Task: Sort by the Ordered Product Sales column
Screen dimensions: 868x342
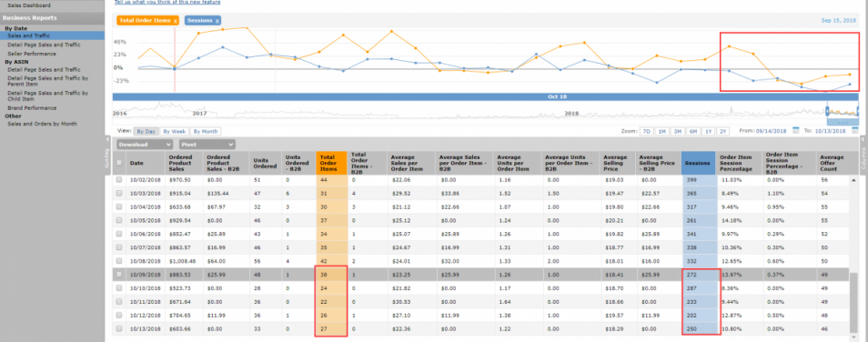Action: click(x=180, y=163)
